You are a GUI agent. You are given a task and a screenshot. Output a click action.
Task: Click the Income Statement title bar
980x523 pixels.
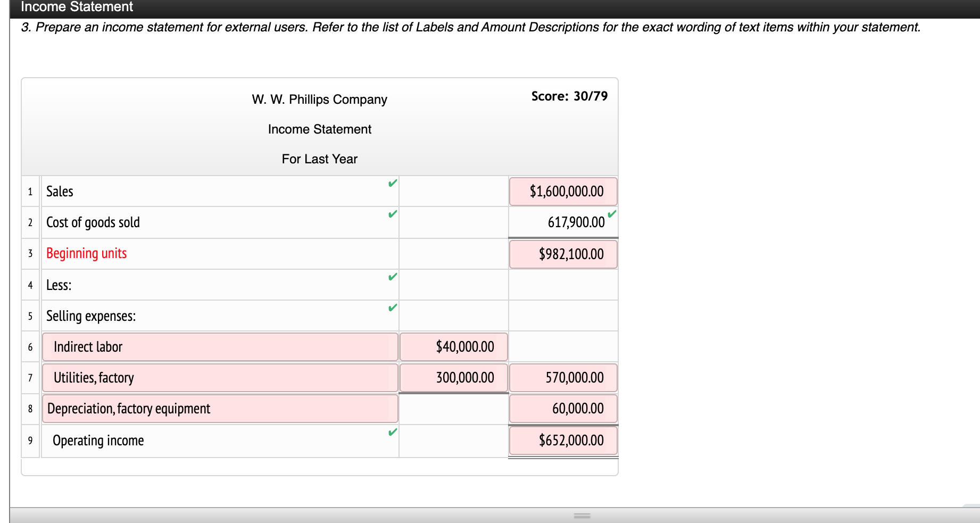[x=74, y=7]
